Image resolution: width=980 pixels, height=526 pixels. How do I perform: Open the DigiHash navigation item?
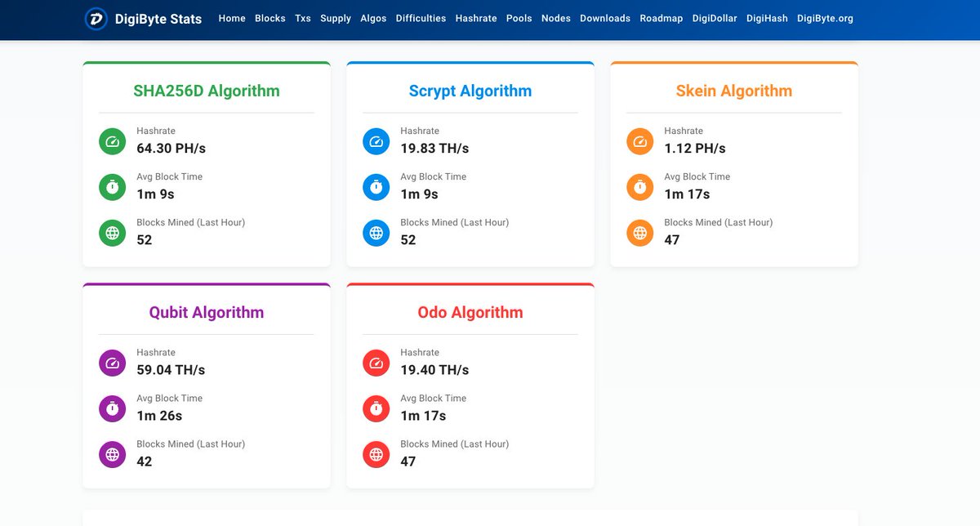tap(768, 18)
